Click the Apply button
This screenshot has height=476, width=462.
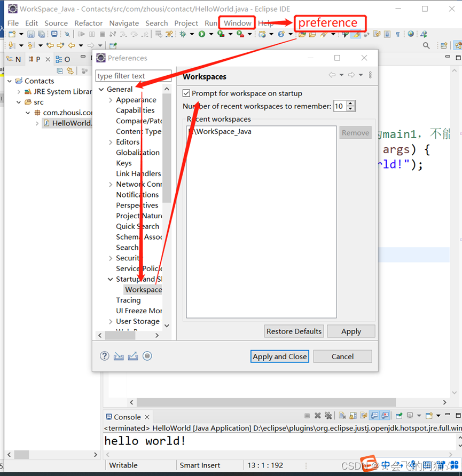point(351,331)
